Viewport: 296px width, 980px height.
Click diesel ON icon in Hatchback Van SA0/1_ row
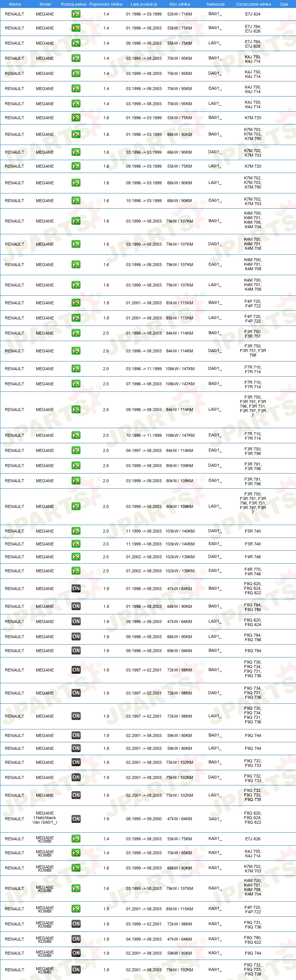[76, 819]
